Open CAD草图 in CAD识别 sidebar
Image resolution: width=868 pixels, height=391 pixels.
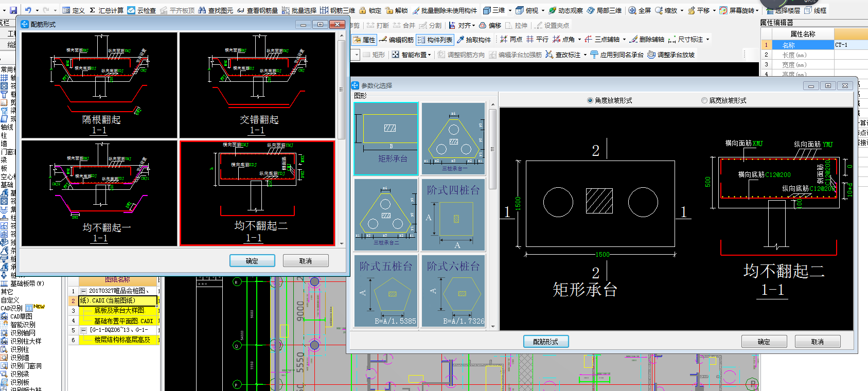point(17,316)
